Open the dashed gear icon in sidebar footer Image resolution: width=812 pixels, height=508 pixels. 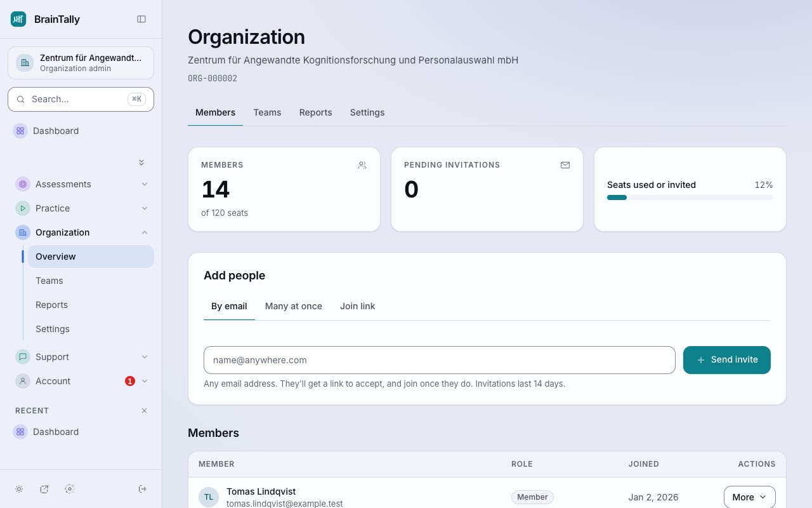(x=70, y=489)
